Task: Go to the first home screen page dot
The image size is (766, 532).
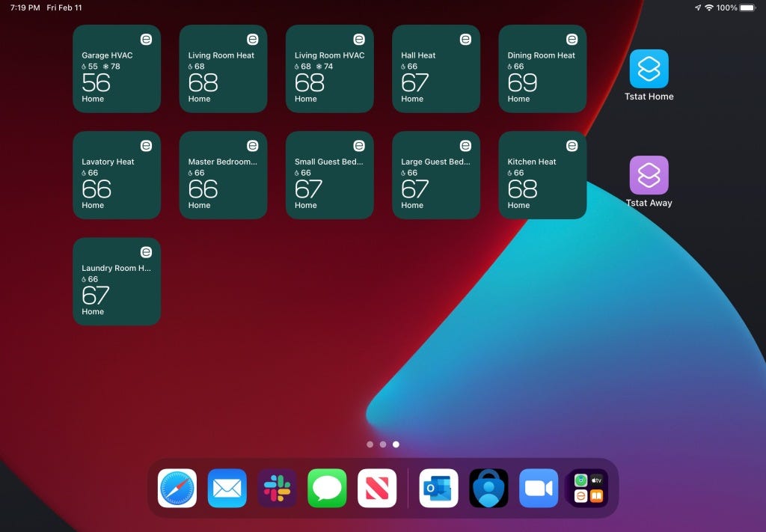Action: (370, 444)
